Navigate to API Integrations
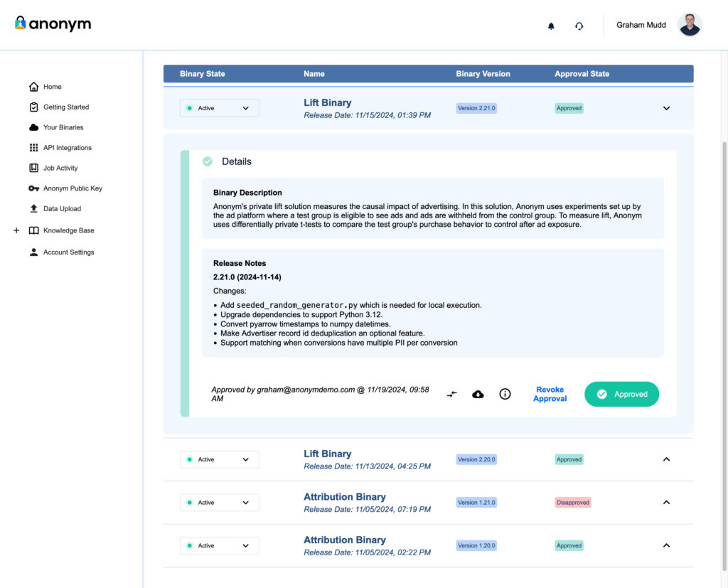Image resolution: width=728 pixels, height=588 pixels. click(68, 148)
